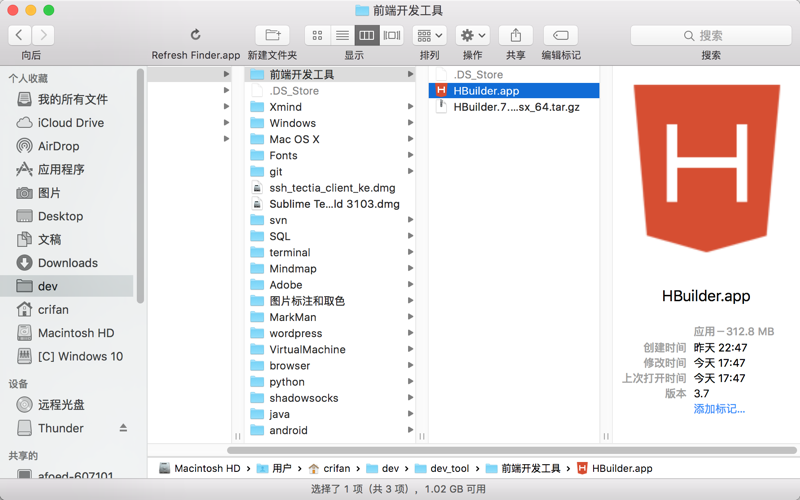Select the Thunder device in sidebar
Screen dimensions: 800x500
click(60, 428)
